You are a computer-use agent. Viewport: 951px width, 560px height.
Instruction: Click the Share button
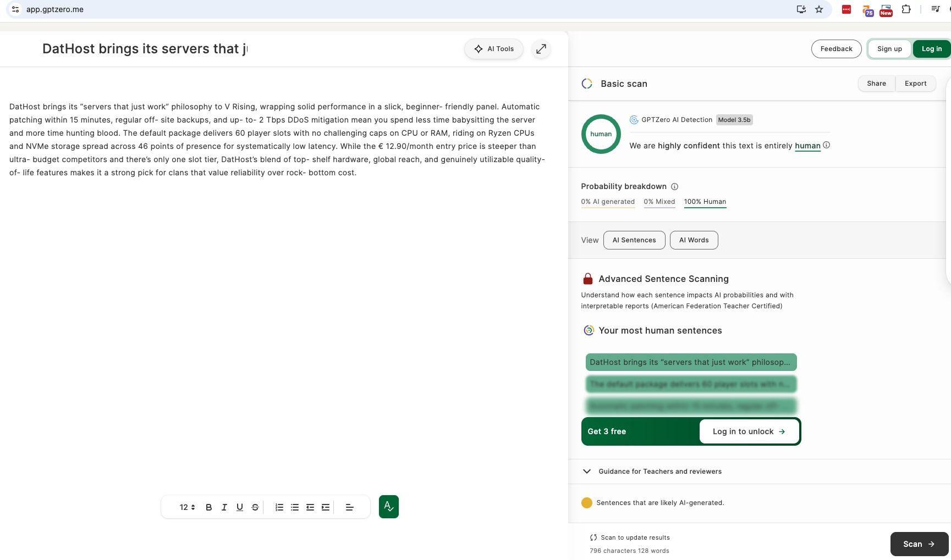pyautogui.click(x=876, y=84)
